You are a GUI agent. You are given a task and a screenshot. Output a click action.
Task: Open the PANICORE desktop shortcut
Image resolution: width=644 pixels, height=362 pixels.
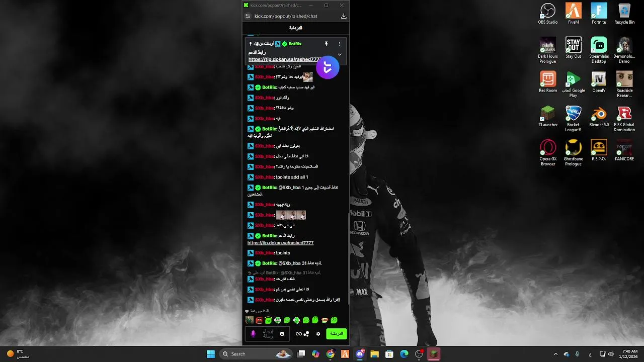pos(624,150)
